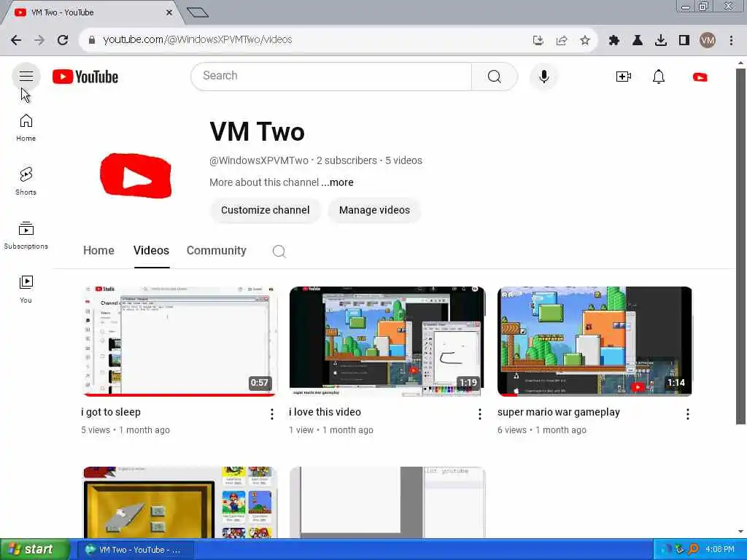Click the install app icon in address bar
The width and height of the screenshot is (747, 560).
tap(538, 41)
